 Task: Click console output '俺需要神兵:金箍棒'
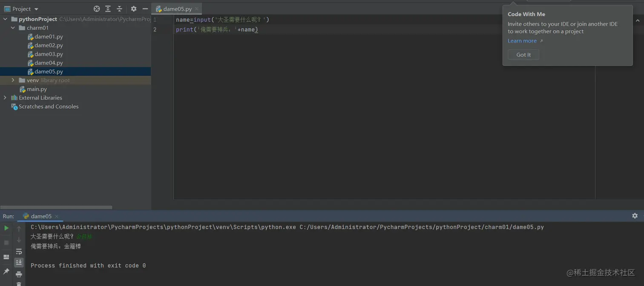[56, 246]
